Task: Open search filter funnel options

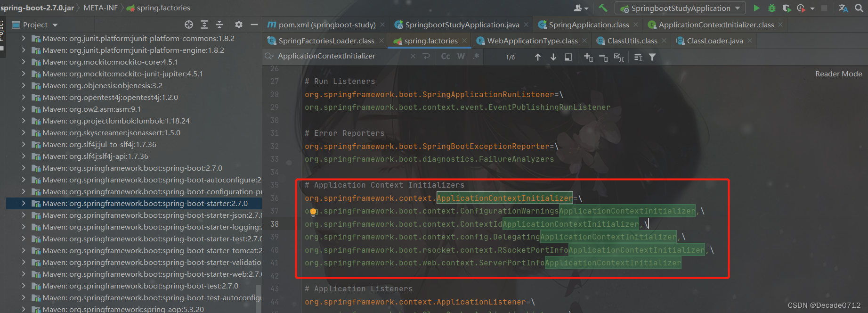Action: tap(652, 57)
